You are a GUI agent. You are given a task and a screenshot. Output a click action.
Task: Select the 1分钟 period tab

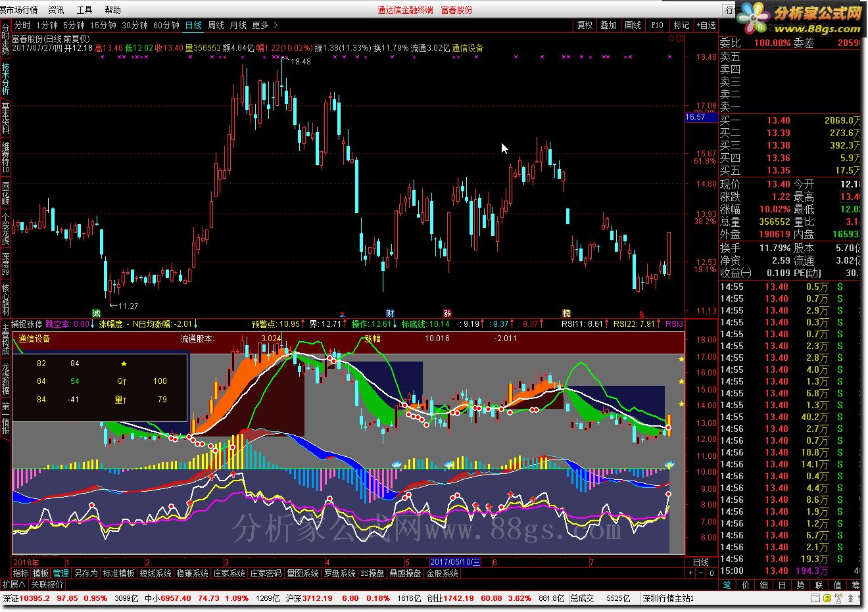pos(47,25)
